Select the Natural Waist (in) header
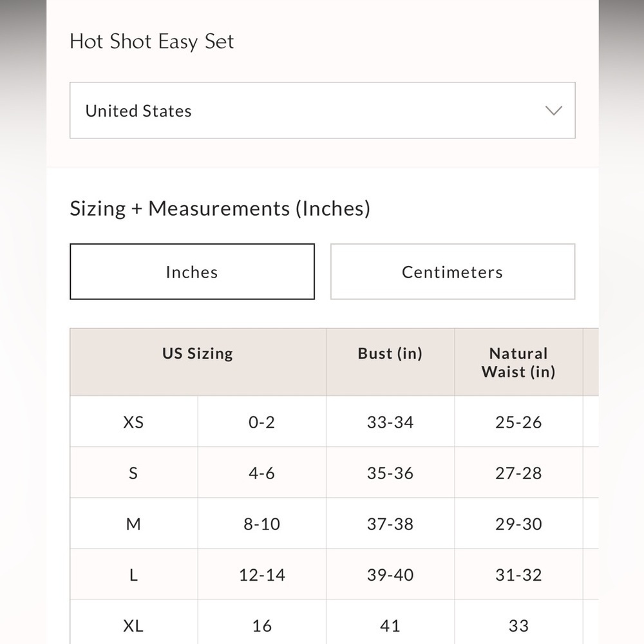Image resolution: width=644 pixels, height=644 pixels. click(x=518, y=362)
